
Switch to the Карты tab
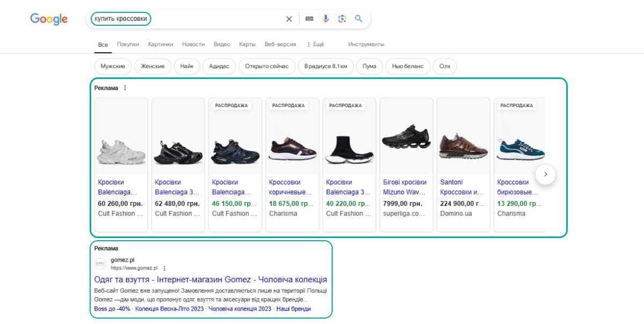tap(247, 45)
